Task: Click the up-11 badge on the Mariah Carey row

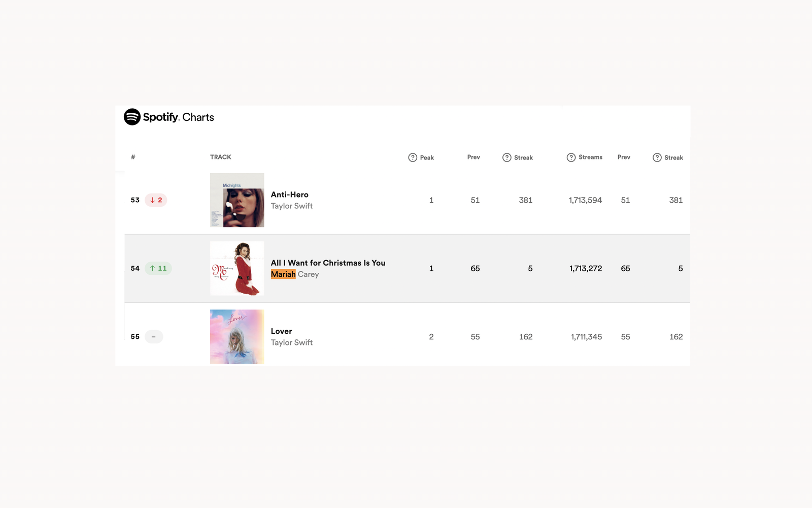Action: [x=158, y=268]
